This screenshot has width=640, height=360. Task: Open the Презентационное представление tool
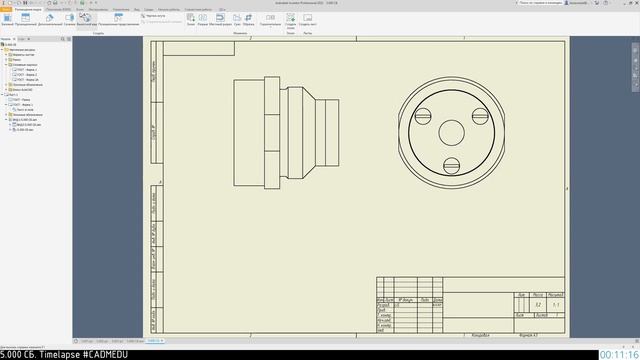(x=118, y=19)
